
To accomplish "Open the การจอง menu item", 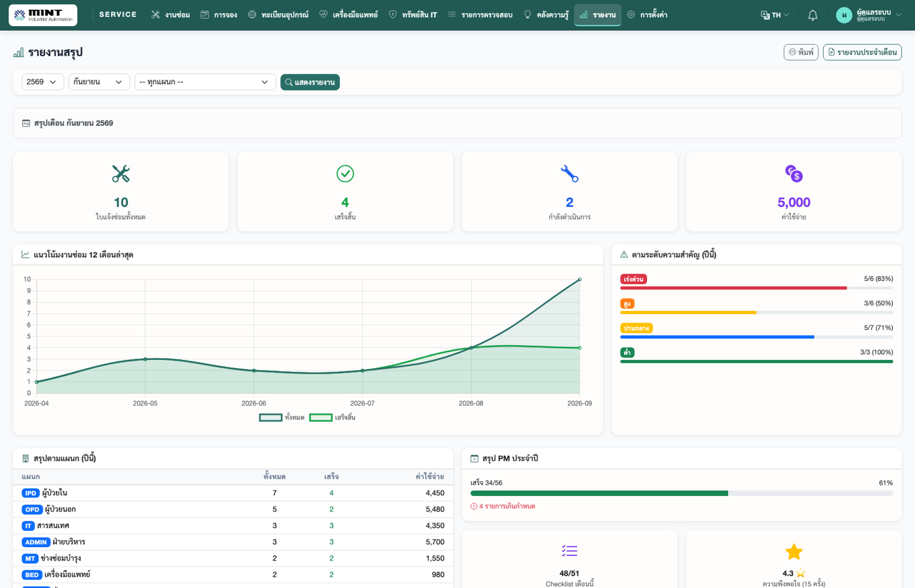I will click(x=219, y=15).
